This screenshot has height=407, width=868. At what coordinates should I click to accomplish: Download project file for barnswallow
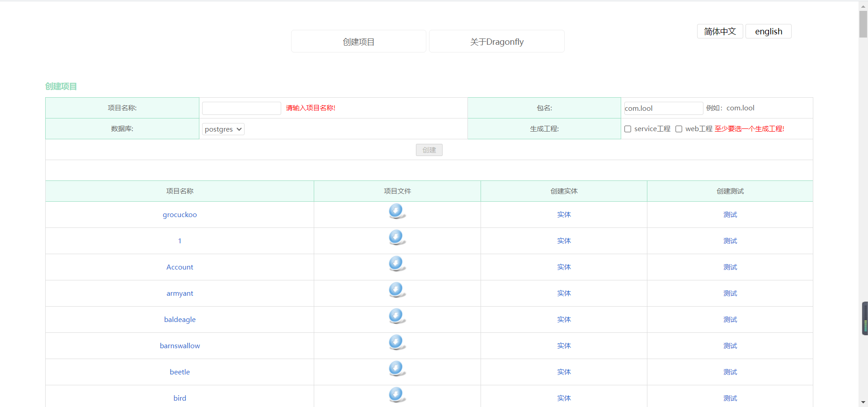point(397,342)
